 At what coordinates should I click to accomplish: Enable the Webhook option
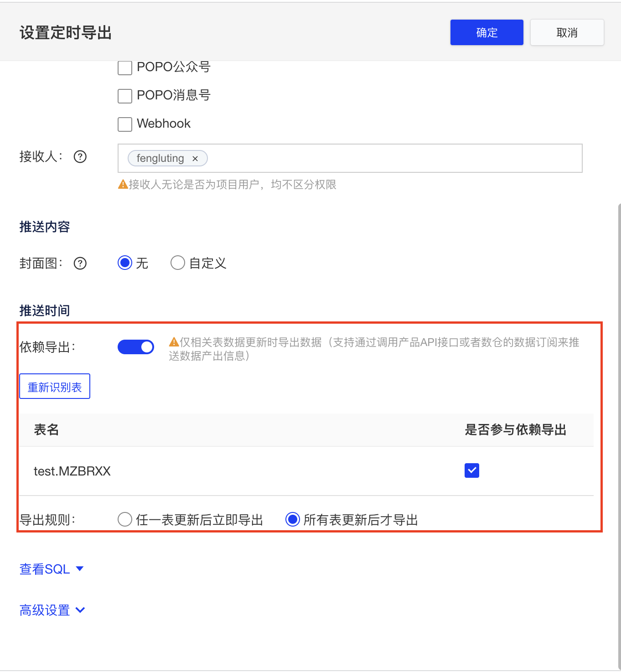(124, 124)
